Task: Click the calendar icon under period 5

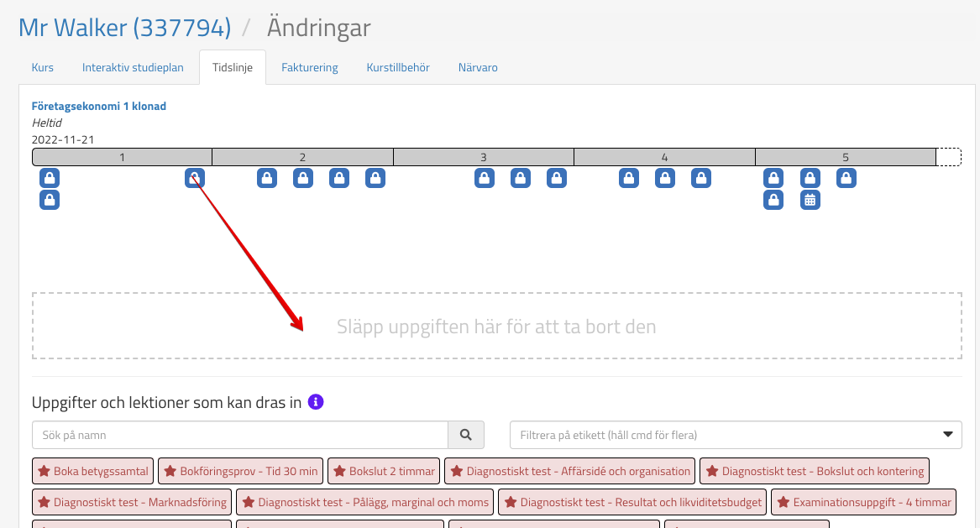Action: tap(810, 200)
